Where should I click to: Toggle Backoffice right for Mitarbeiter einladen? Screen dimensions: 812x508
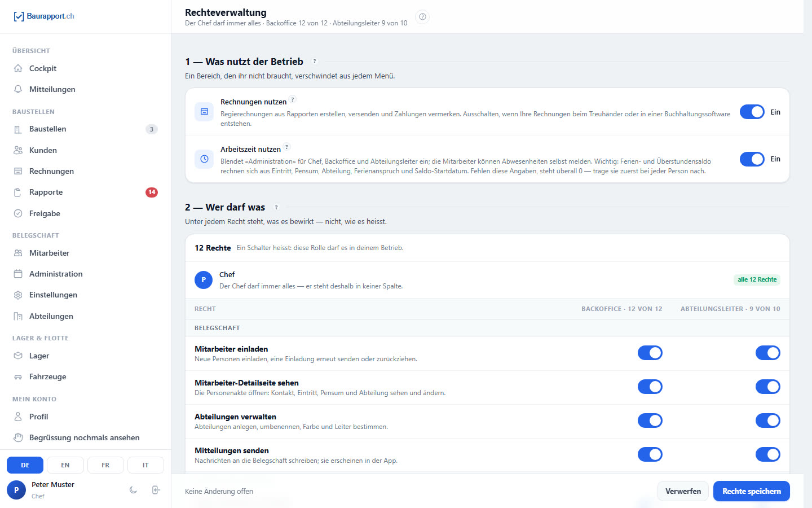650,353
